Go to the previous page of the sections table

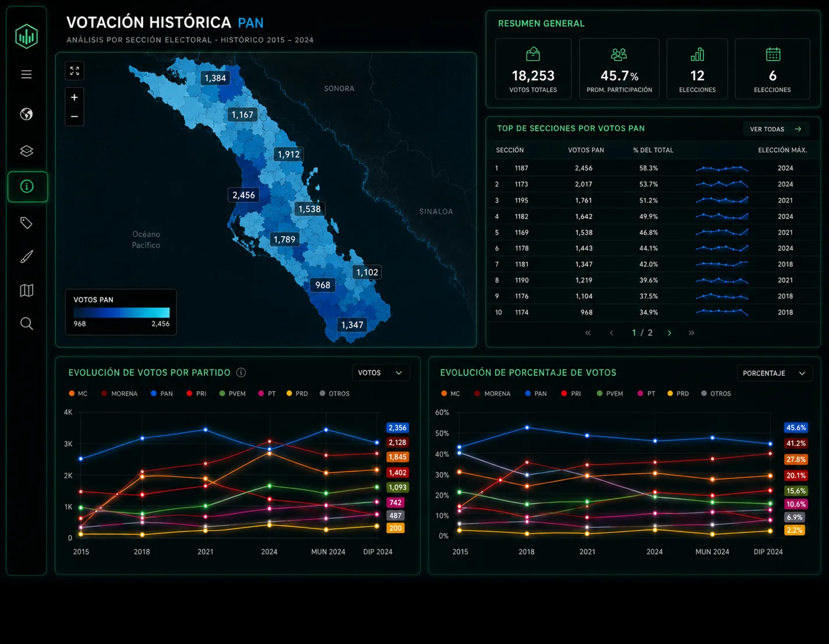click(x=611, y=333)
